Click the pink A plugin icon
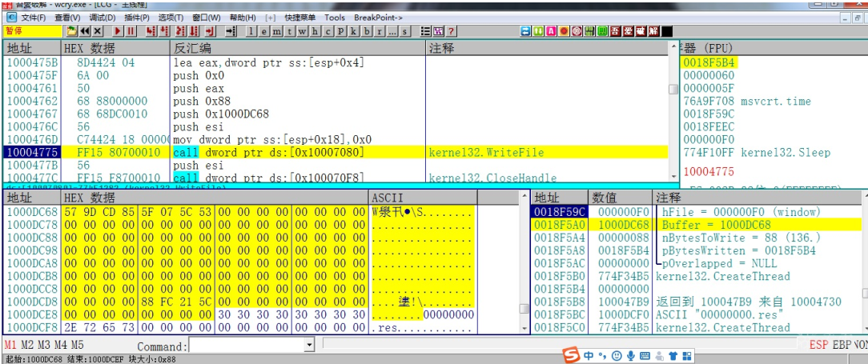 pyautogui.click(x=551, y=31)
